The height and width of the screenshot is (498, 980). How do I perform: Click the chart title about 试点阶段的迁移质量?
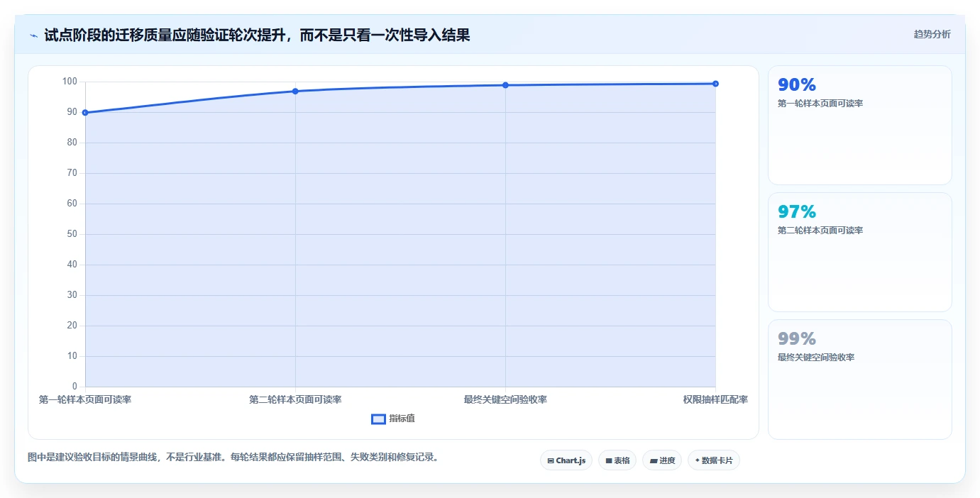[x=257, y=35]
